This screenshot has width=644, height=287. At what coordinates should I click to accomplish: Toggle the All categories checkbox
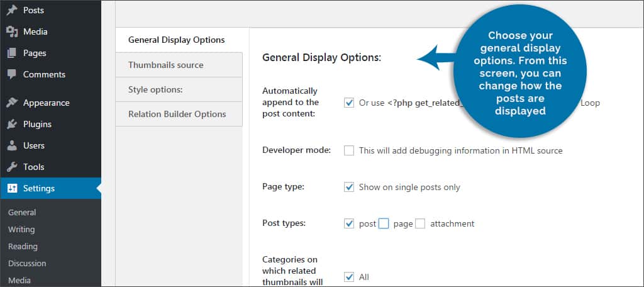[x=348, y=277]
